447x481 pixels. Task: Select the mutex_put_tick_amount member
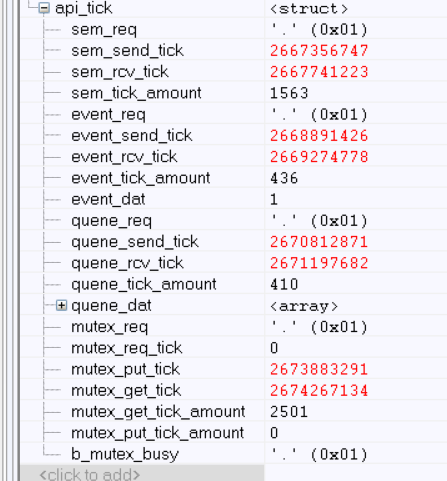(x=158, y=433)
